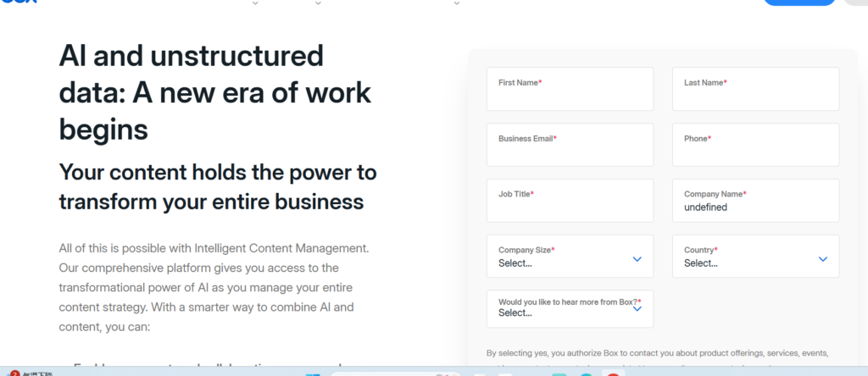This screenshot has height=376, width=868.
Task: Click the Box logo in the header
Action: 18,3
